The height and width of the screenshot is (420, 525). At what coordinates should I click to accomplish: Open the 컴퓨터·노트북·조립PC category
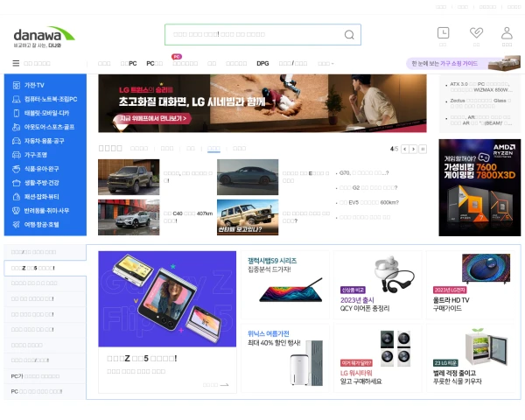(45, 99)
